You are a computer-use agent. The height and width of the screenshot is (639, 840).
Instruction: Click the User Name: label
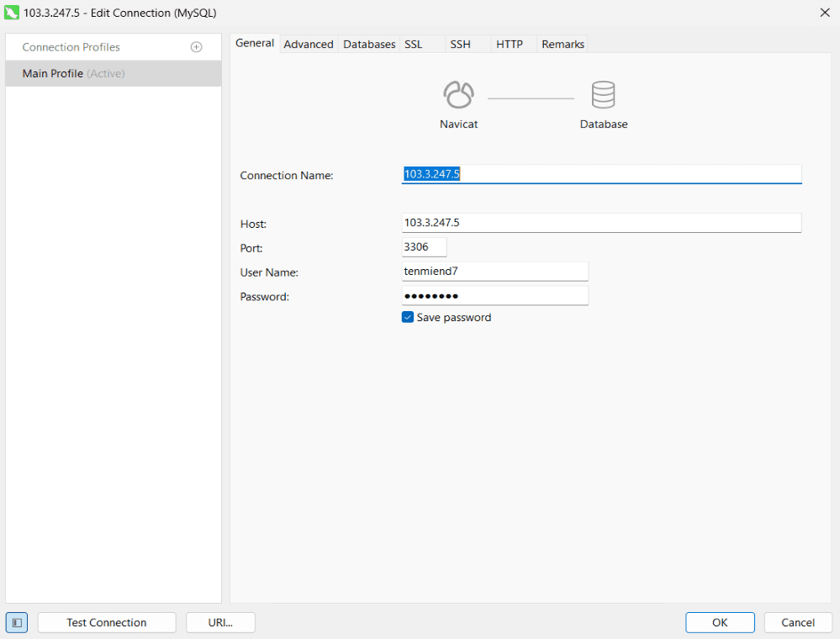[x=269, y=272]
